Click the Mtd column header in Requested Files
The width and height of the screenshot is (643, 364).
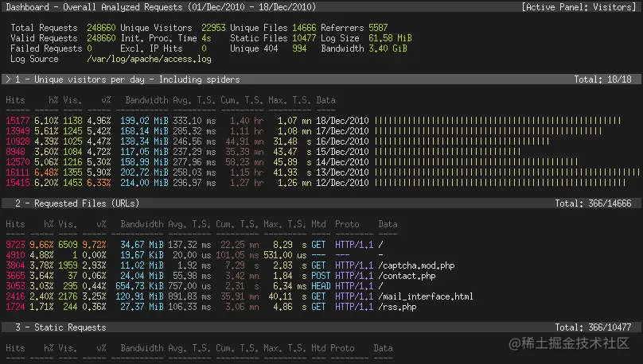[x=318, y=224]
